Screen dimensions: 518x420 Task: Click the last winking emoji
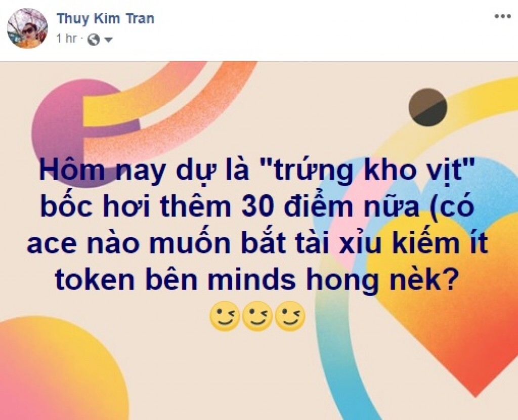(x=290, y=316)
